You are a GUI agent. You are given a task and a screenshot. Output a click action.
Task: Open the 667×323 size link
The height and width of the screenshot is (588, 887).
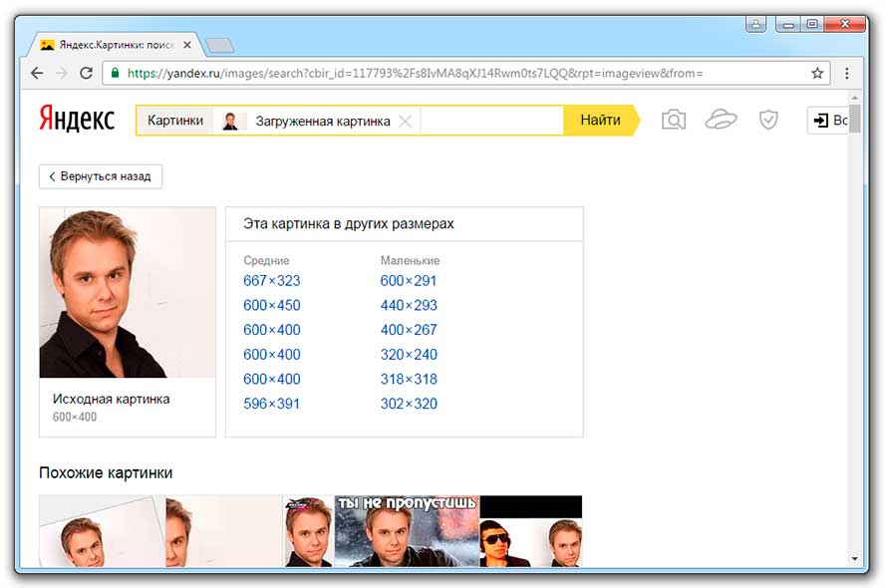point(271,281)
